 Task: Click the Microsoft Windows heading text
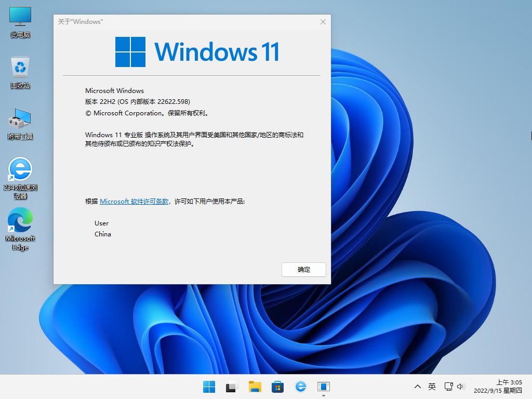[114, 90]
